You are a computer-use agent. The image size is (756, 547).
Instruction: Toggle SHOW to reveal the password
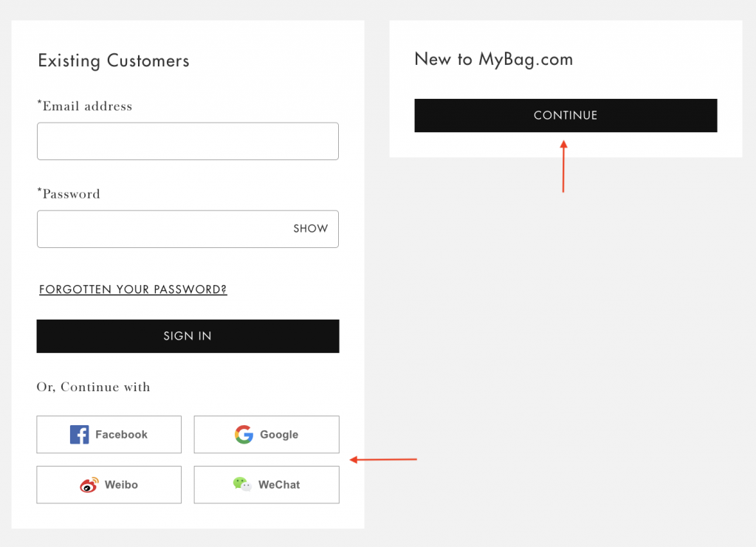coord(310,229)
